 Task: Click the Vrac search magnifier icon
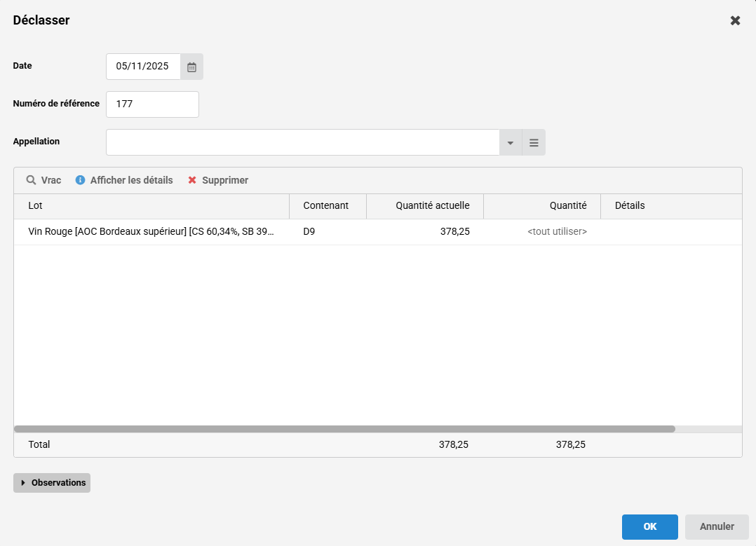click(x=31, y=180)
